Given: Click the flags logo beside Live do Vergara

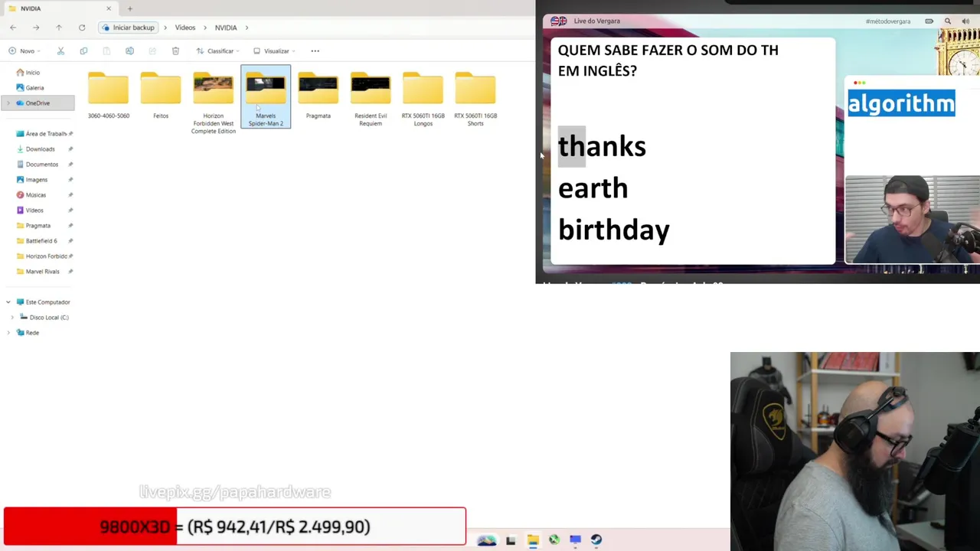Looking at the screenshot, I should point(559,21).
